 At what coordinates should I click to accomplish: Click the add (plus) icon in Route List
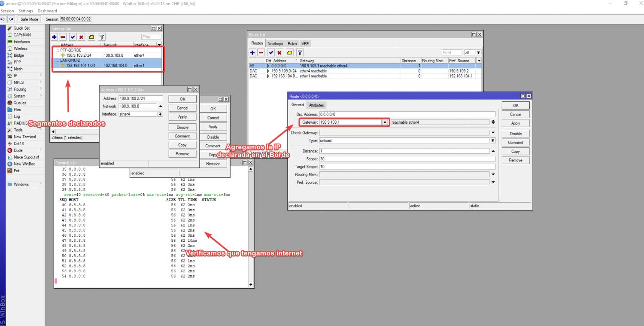click(x=253, y=53)
